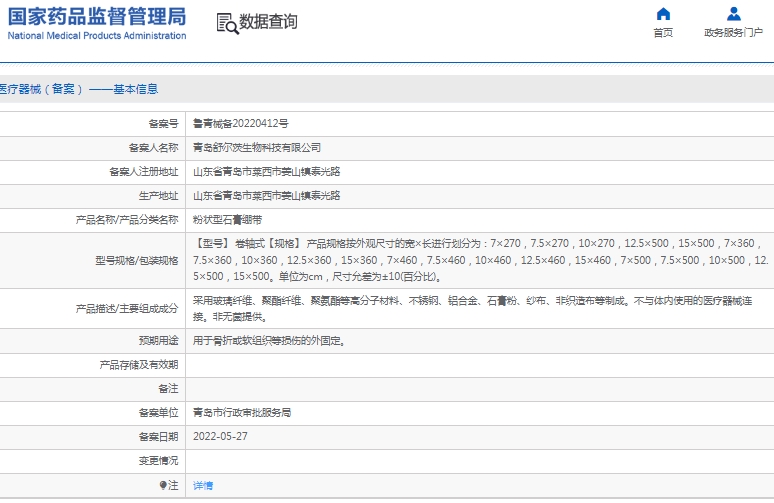The height and width of the screenshot is (503, 774).
Task: Click the 变更情况 label
Action: [158, 461]
